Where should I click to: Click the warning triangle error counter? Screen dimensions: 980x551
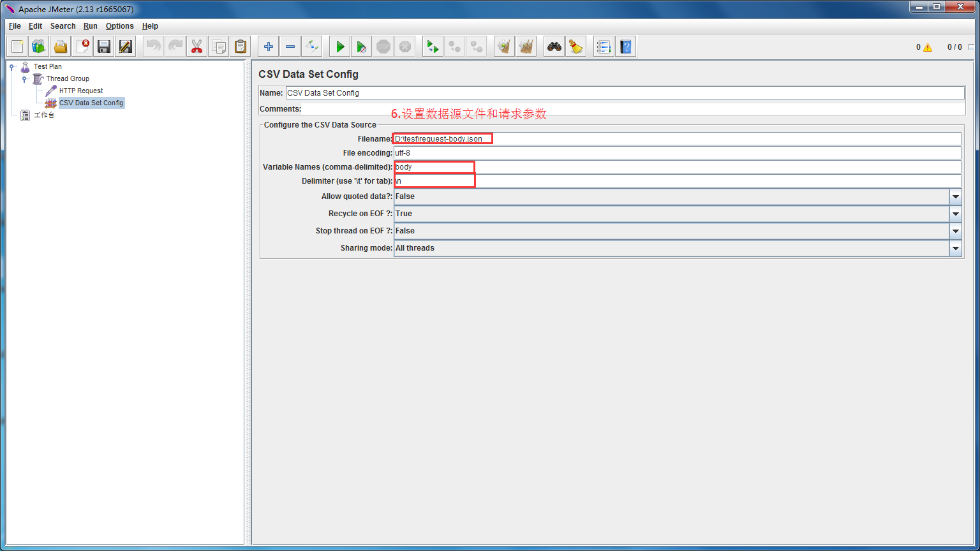[927, 47]
